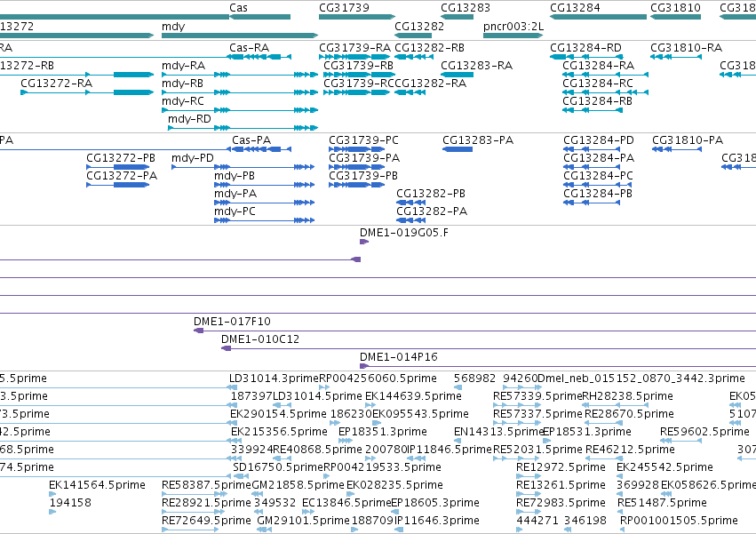Select the mdy-PD protein
The width and height of the screenshot is (756, 534).
coord(243,167)
